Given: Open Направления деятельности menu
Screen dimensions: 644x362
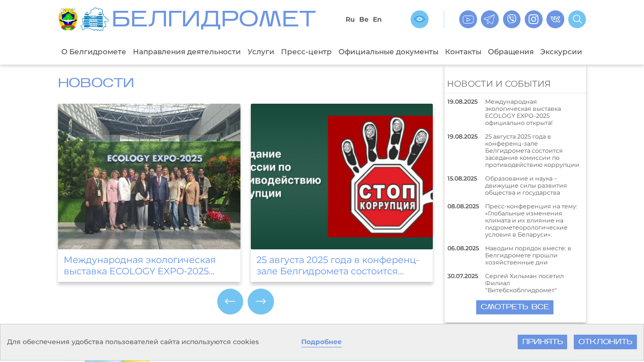Looking at the screenshot, I should 187,52.
